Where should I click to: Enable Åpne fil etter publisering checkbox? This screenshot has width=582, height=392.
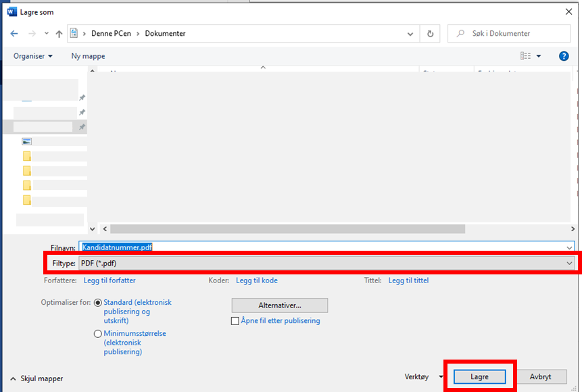click(x=235, y=321)
